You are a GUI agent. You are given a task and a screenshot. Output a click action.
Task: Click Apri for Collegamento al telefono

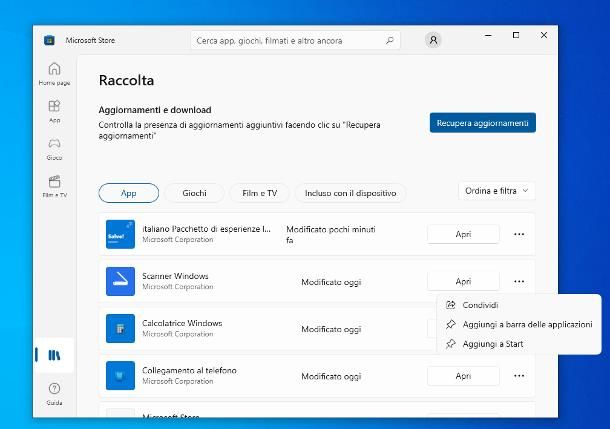tap(463, 376)
